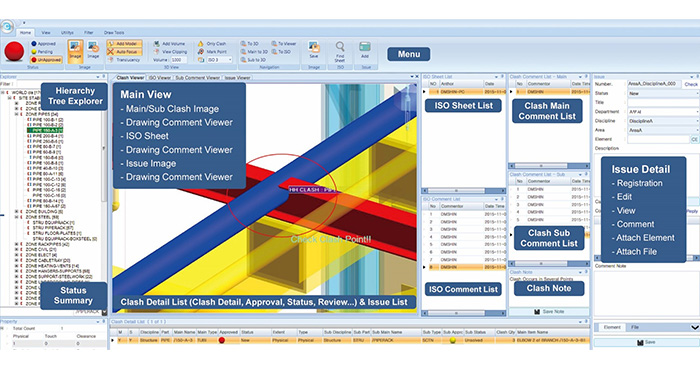The width and height of the screenshot is (700, 368).
Task: Select the Pending status option
Action: tap(42, 52)
